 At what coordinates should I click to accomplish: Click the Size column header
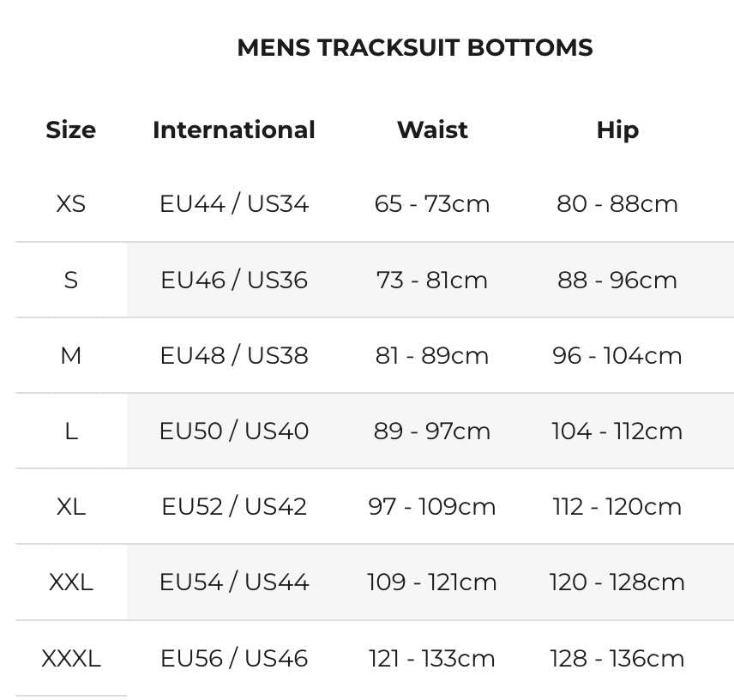tap(70, 130)
